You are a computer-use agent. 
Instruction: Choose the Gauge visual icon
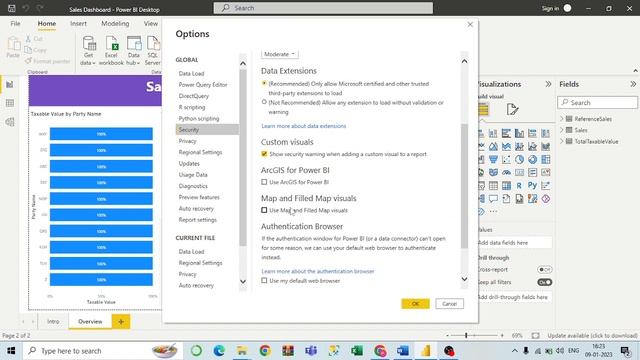[x=506, y=172]
